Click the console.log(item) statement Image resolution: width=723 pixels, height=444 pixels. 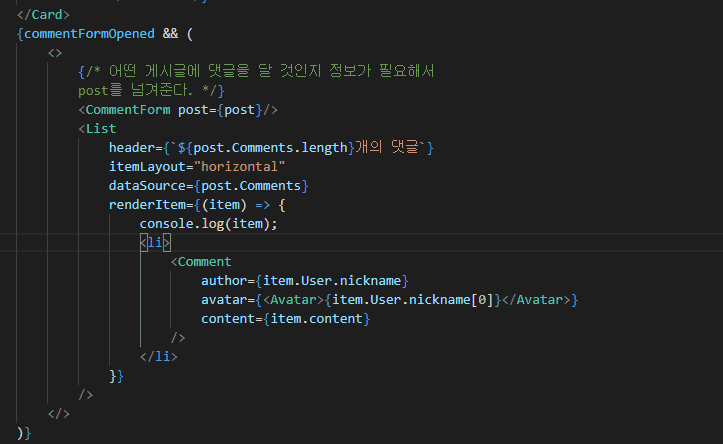[208, 224]
